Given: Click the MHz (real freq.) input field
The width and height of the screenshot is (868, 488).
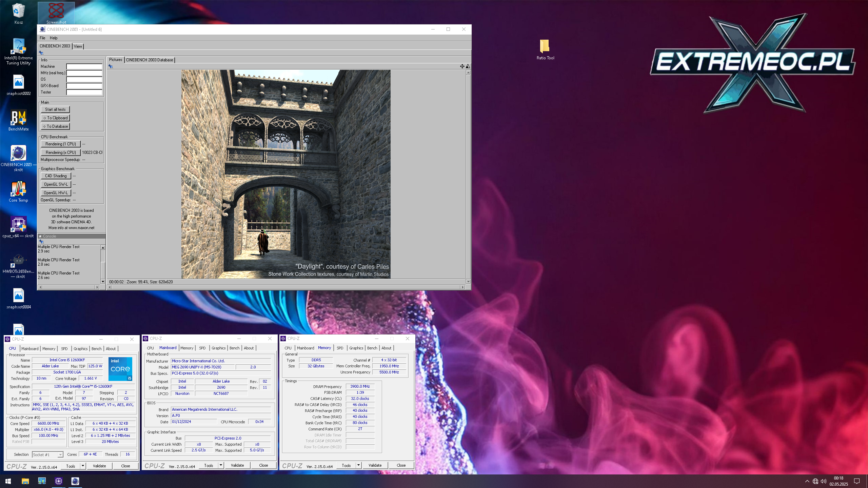Looking at the screenshot, I should [x=84, y=73].
